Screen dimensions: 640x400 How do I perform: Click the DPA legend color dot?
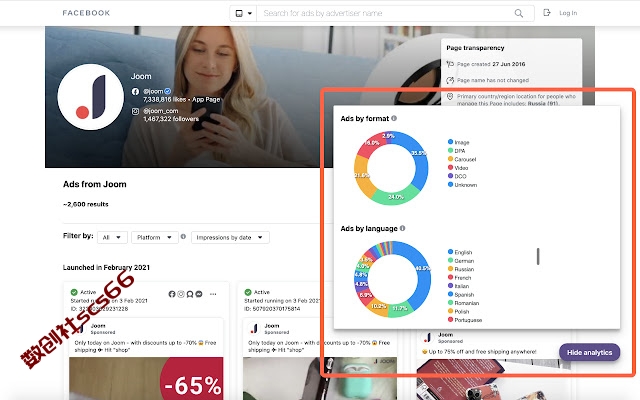450,151
